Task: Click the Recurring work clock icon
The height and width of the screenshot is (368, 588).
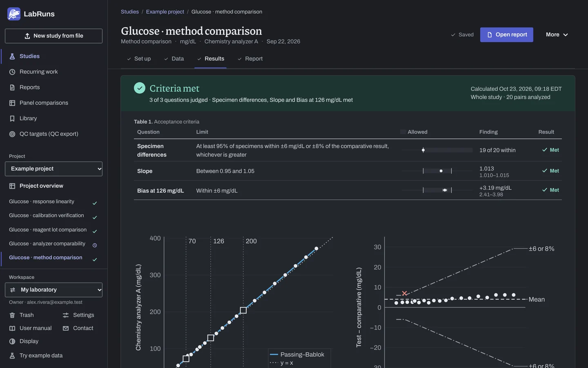Action: coord(12,72)
